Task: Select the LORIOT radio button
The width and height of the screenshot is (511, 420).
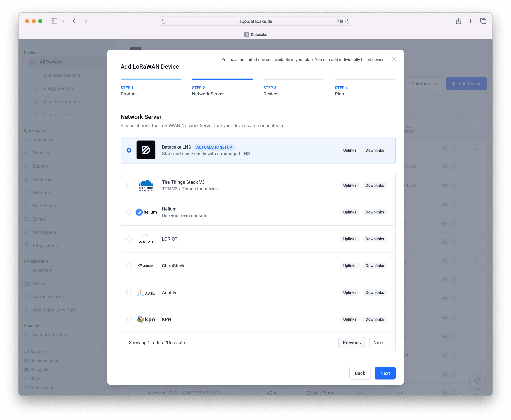Action: [x=129, y=239]
